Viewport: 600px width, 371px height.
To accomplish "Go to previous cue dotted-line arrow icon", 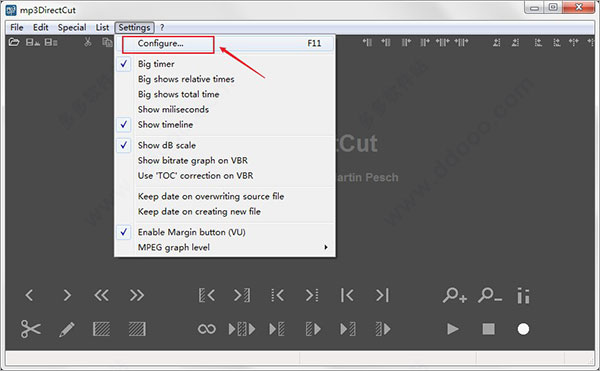I will click(x=277, y=295).
